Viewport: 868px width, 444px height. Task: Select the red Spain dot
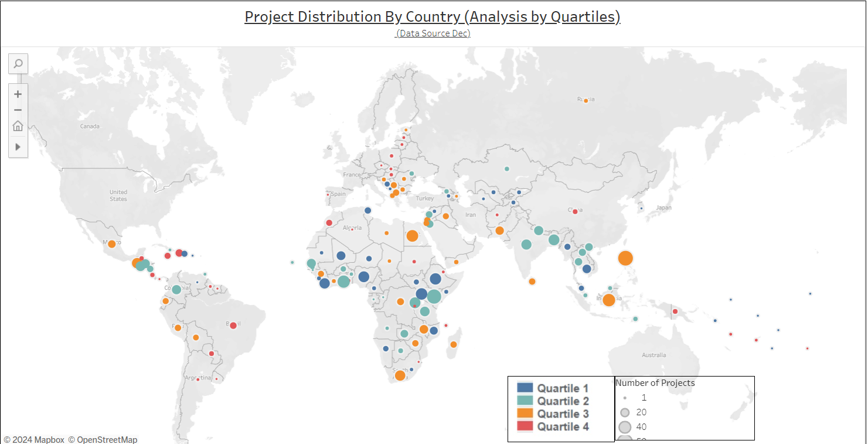328,194
